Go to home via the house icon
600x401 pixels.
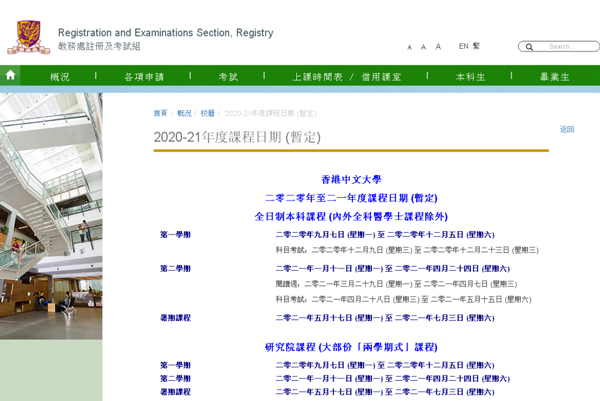[x=10, y=75]
